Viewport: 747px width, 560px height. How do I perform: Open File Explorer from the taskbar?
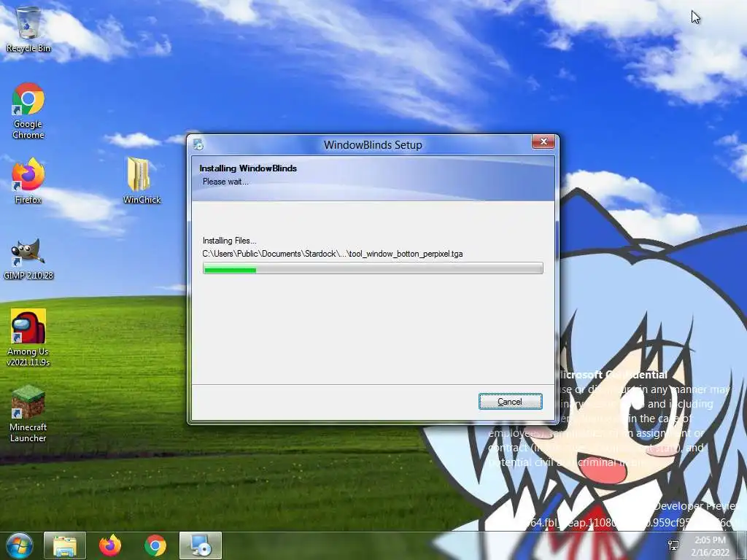pyautogui.click(x=65, y=545)
